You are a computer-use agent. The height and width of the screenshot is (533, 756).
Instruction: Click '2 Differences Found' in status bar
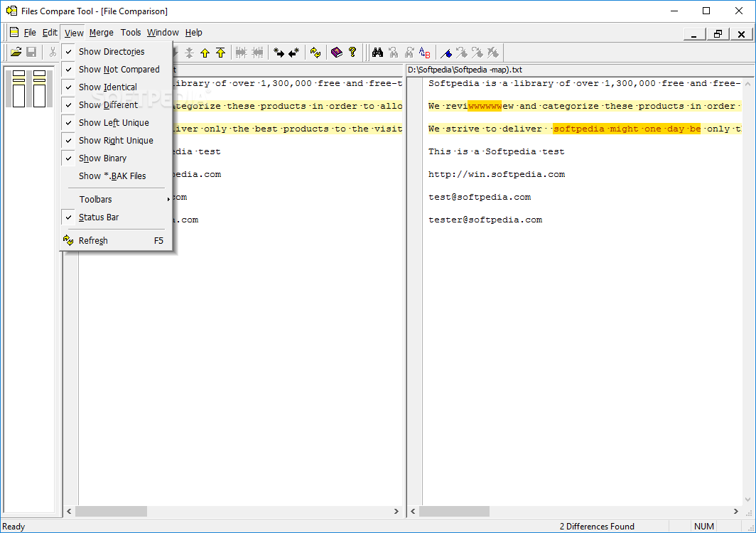(x=597, y=526)
